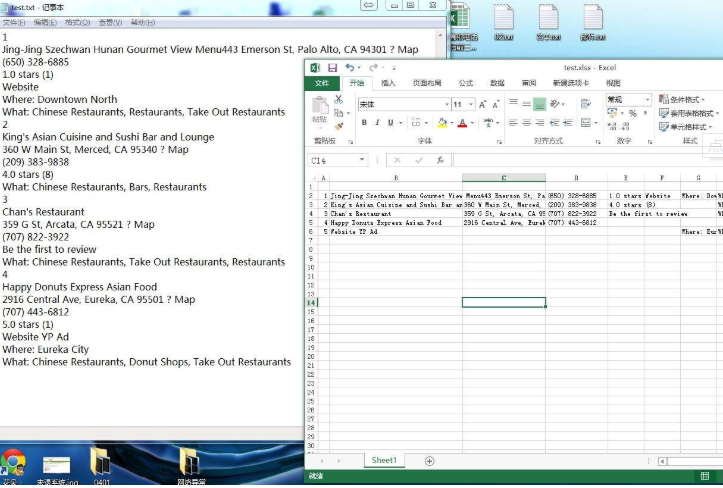Increase font size with the larger A
723x488 pixels.
coord(482,105)
